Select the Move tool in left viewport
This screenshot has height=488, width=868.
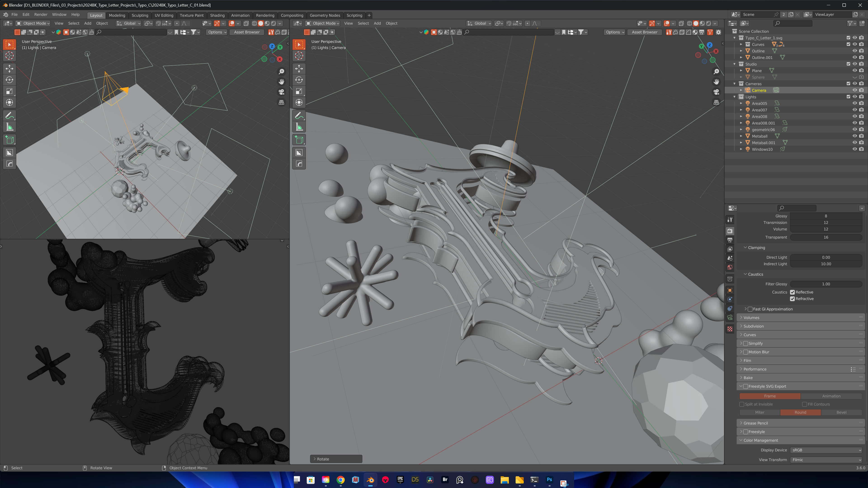(x=9, y=68)
